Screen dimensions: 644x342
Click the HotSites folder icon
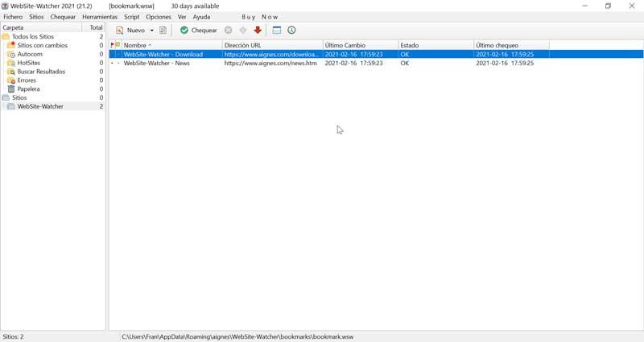coord(11,63)
